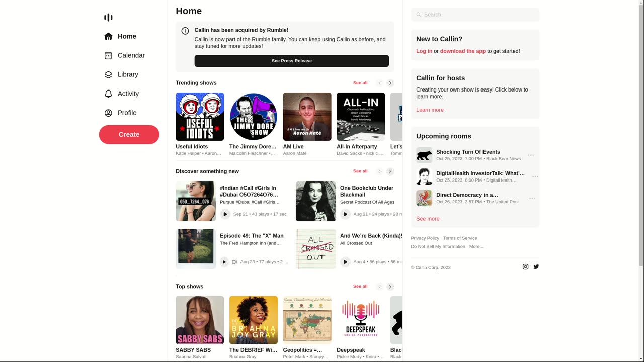Follow the download the app link
Screen dimensions: 644x362
point(463,51)
